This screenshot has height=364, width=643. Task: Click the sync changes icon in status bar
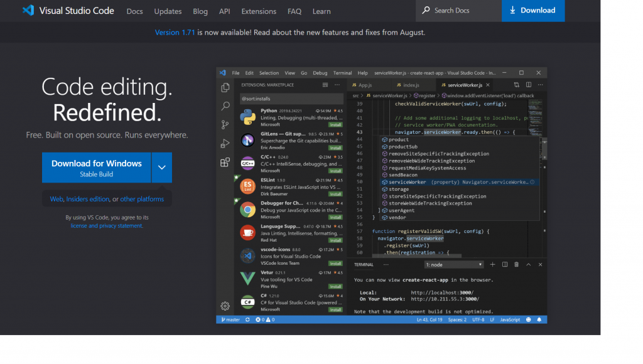pos(247,319)
